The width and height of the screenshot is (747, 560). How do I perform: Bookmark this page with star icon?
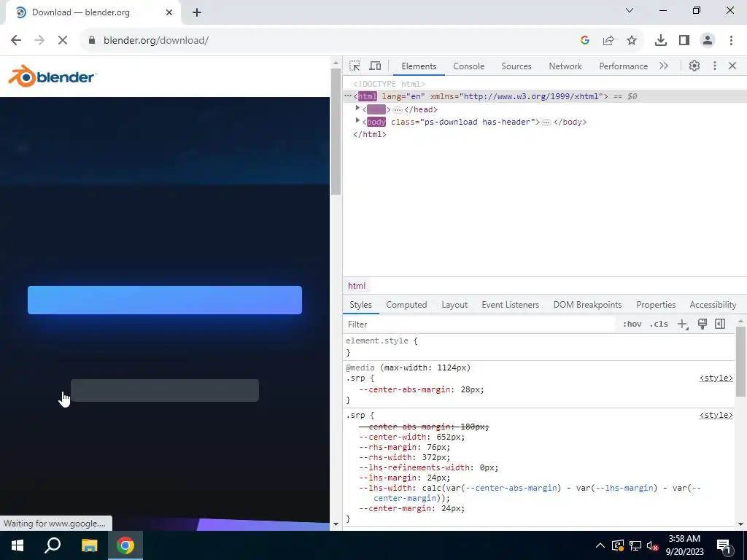click(632, 41)
